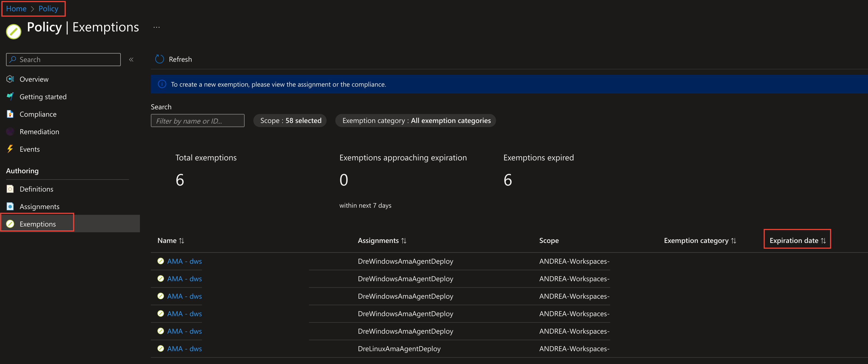Click the Total exemptions count of 6
Image resolution: width=868 pixels, height=364 pixels.
pos(180,180)
